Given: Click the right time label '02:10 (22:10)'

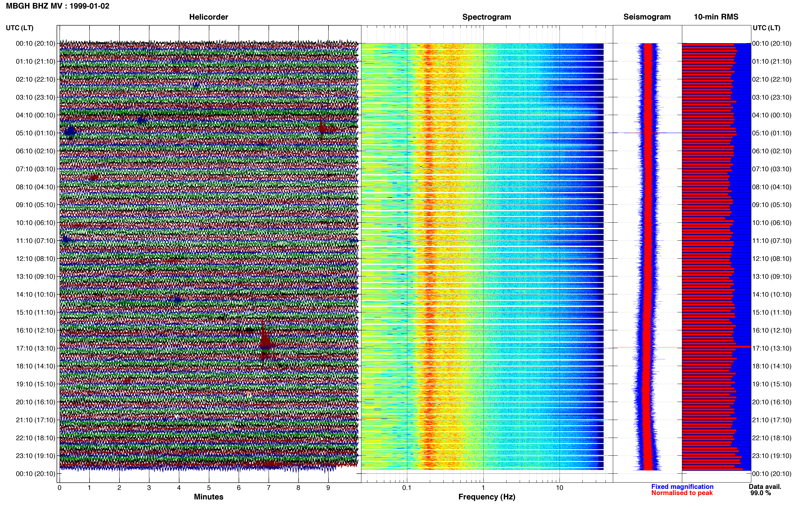Looking at the screenshot, I should (x=772, y=79).
